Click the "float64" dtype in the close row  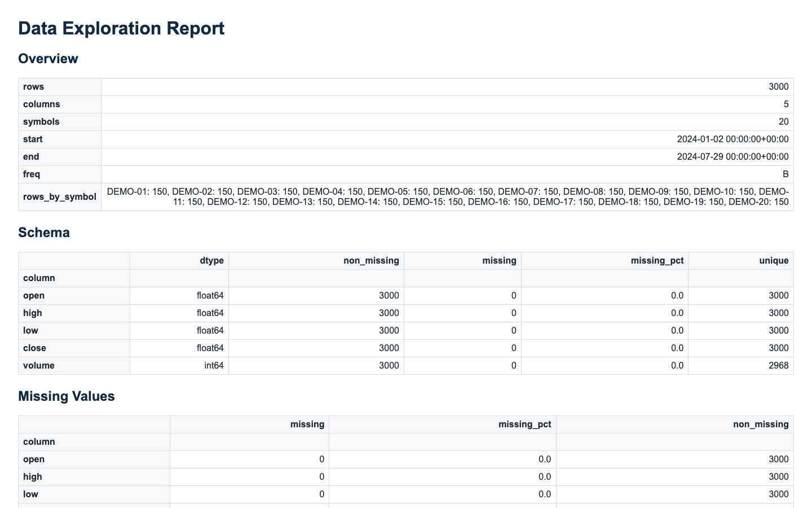click(210, 348)
